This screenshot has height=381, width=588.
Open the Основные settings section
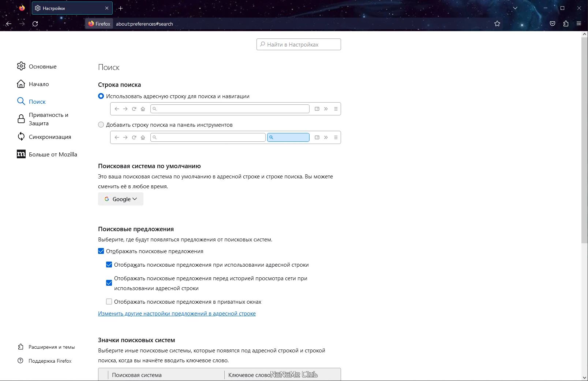(43, 66)
